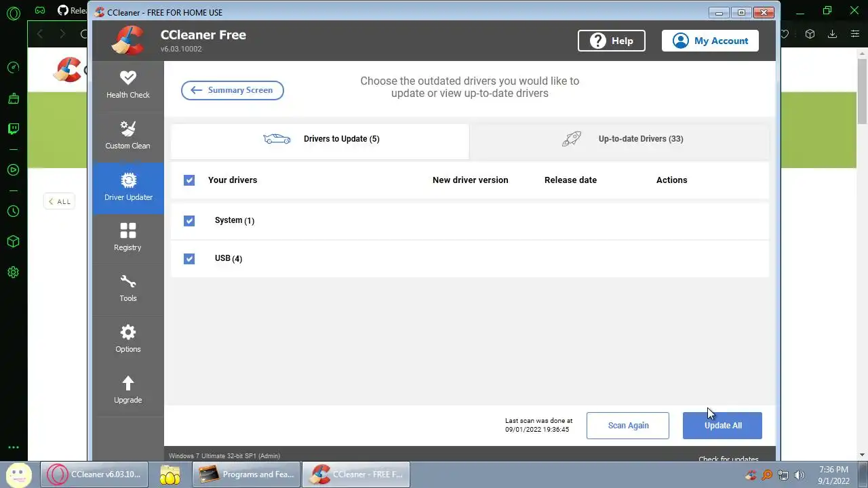Toggle the select-all Your drivers checkbox
Image resolution: width=868 pixels, height=488 pixels.
tap(189, 180)
